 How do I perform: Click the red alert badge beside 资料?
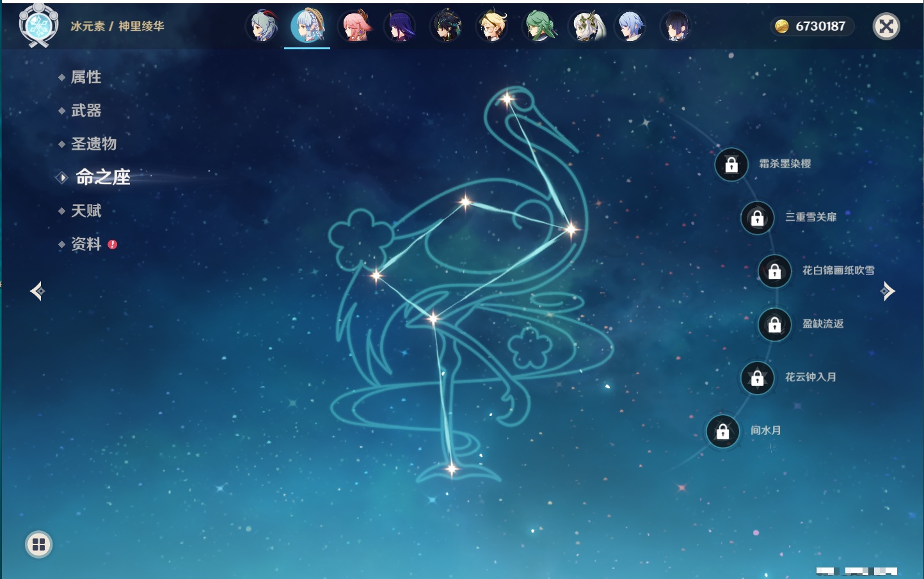coord(113,244)
